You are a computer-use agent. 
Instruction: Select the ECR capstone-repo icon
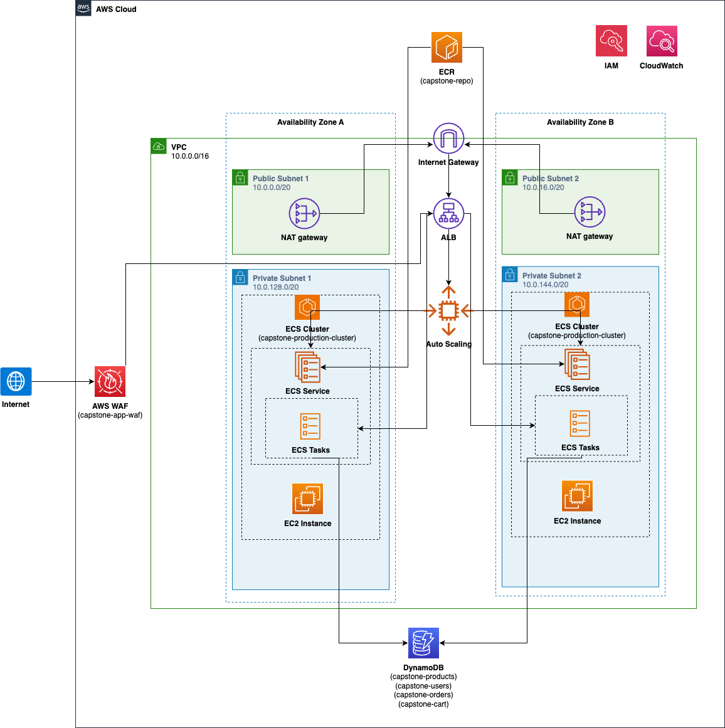[x=446, y=47]
